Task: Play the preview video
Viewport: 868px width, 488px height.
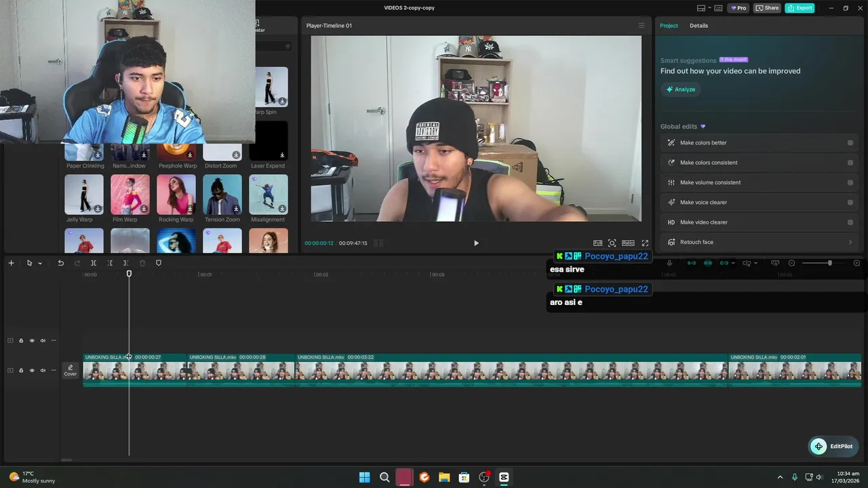Action: pyautogui.click(x=476, y=243)
